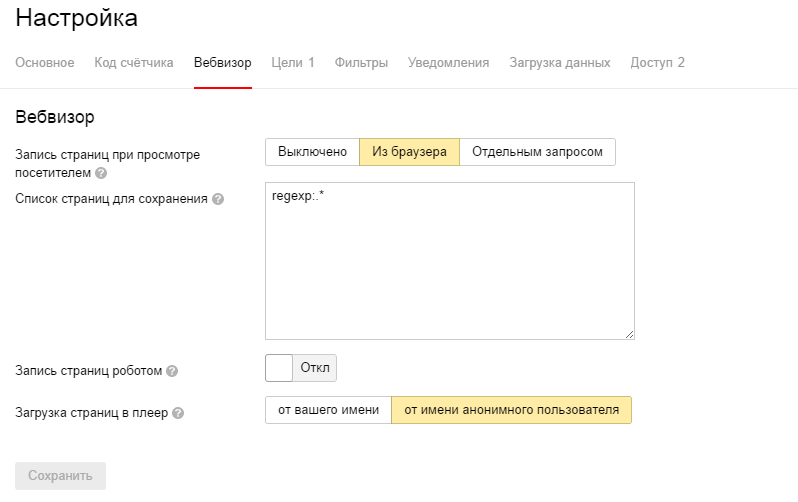The height and width of the screenshot is (502, 798).
Task: Go to the Цели 1 tab
Action: [293, 63]
